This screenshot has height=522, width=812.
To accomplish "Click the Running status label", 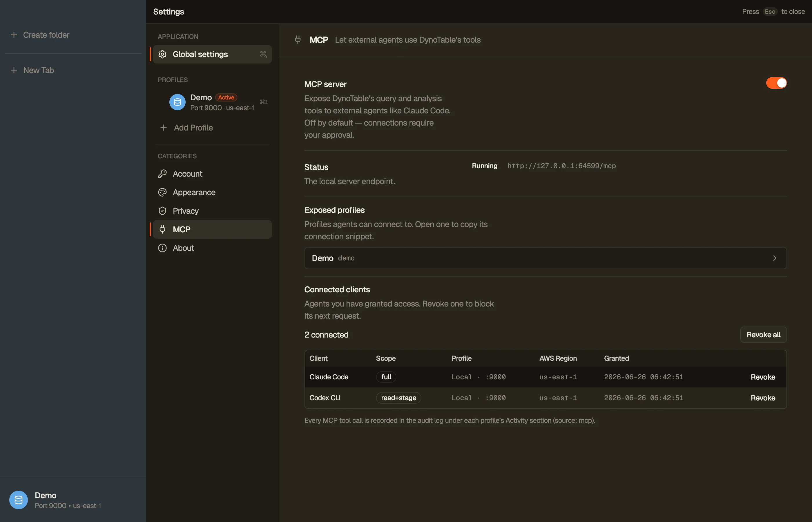I will pyautogui.click(x=485, y=166).
